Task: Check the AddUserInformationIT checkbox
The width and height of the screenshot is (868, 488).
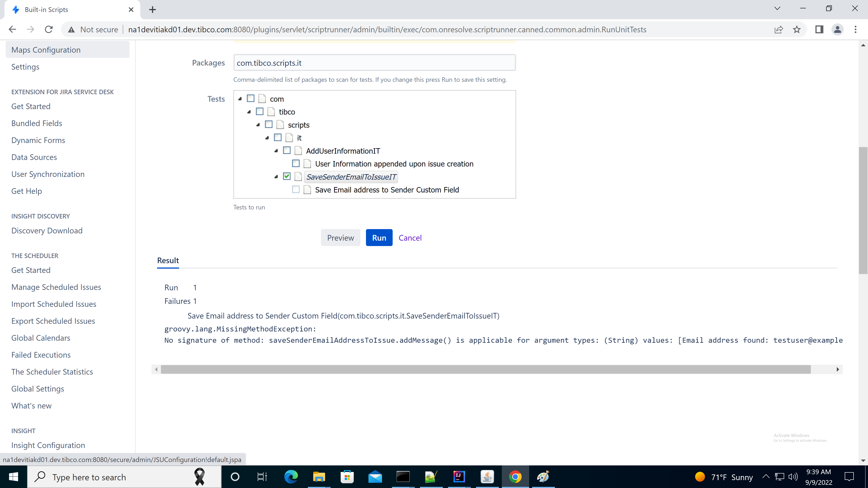Action: tap(287, 150)
